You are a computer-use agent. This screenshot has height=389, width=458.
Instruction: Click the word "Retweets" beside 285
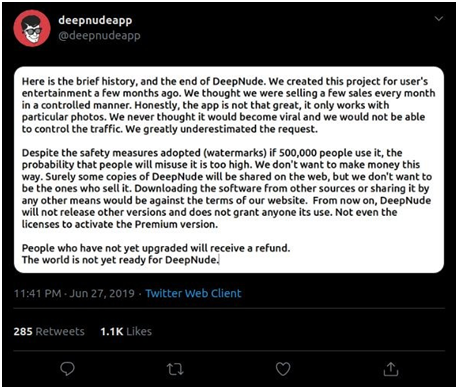pyautogui.click(x=60, y=331)
